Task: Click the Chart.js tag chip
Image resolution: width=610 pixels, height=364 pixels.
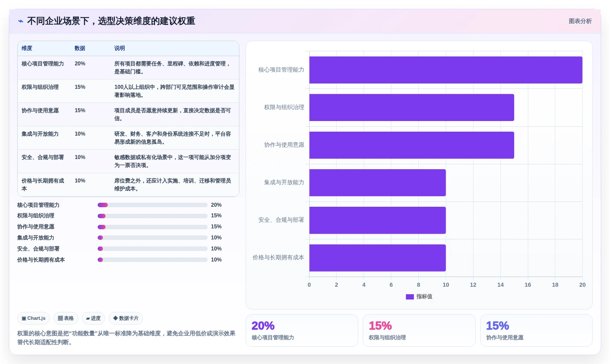Action: click(x=34, y=318)
